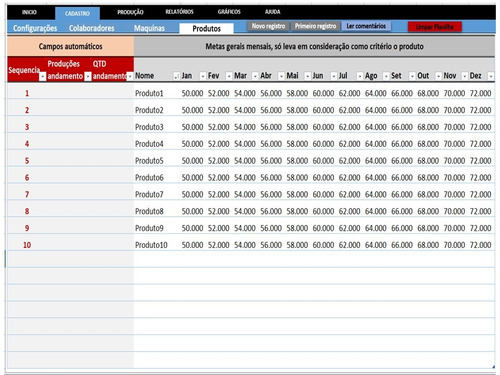Image resolution: width=500 pixels, height=375 pixels.
Task: Select Produto6 Jun value 60.000
Action: (x=323, y=177)
